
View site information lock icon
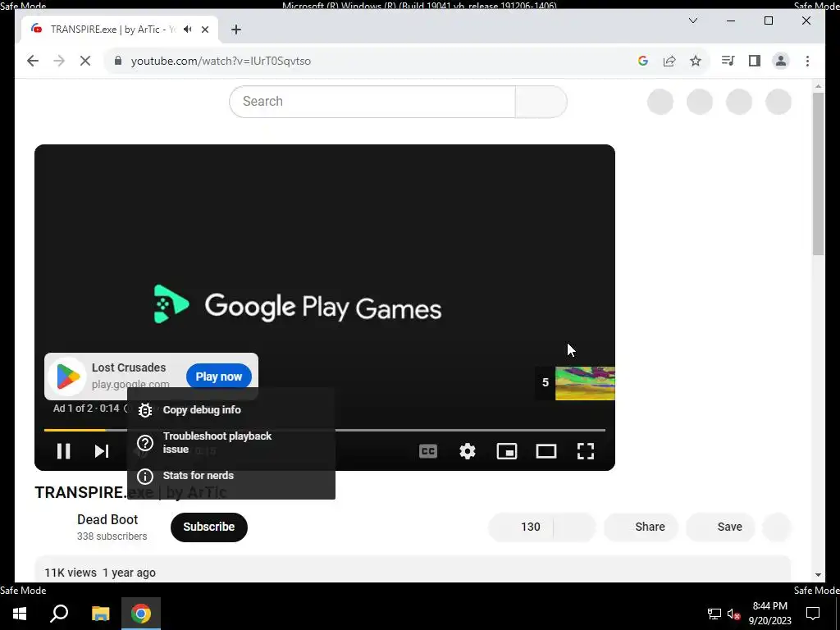point(118,61)
